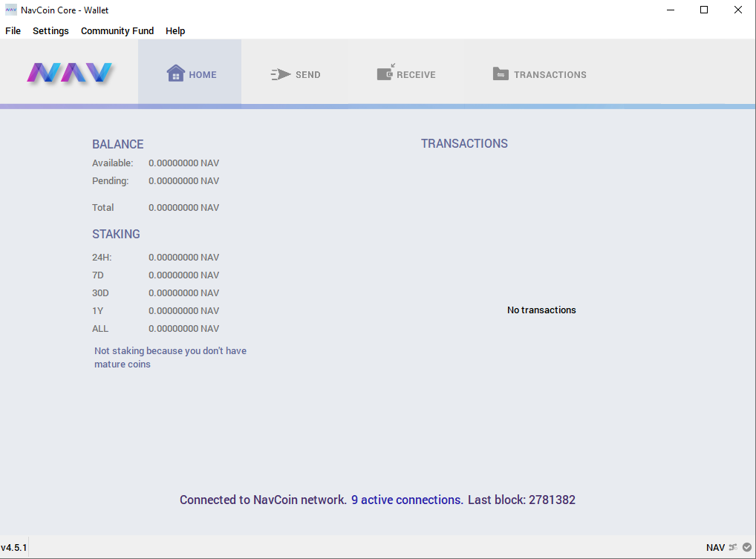Click the Available balance value
Image resolution: width=756 pixels, height=559 pixels.
[x=183, y=163]
